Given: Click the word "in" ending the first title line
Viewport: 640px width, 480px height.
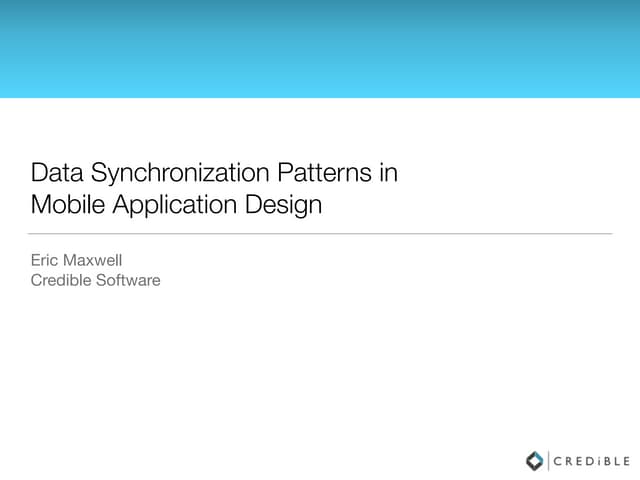Looking at the screenshot, I should coord(388,173).
